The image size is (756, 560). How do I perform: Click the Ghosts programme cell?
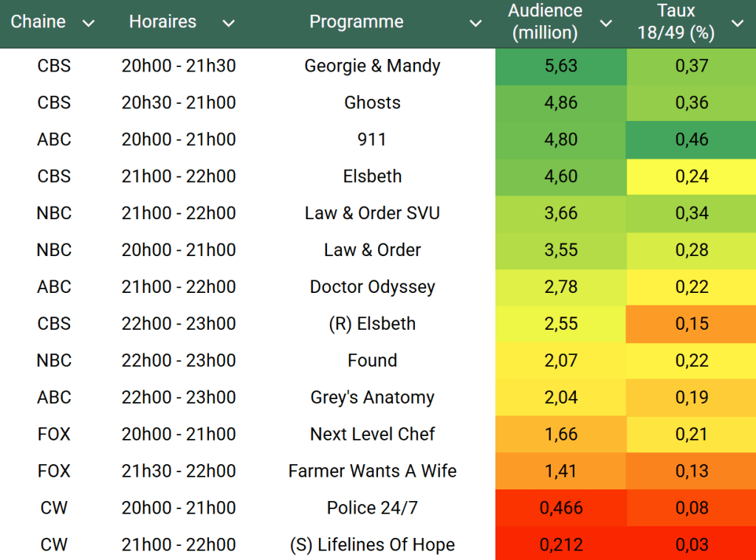[x=372, y=103]
